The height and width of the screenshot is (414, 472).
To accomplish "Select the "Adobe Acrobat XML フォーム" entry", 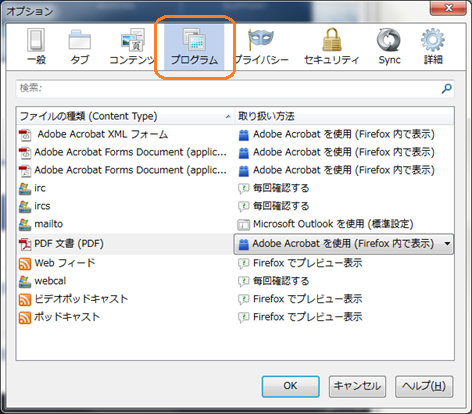I will point(103,134).
